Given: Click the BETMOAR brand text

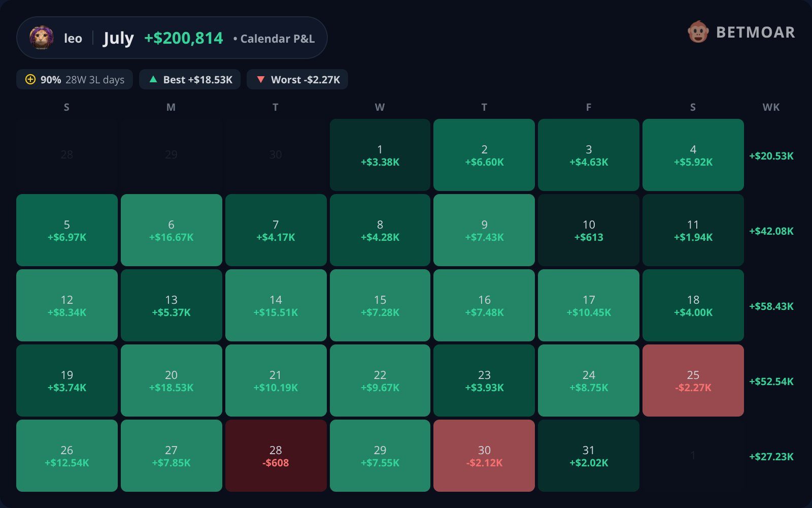Looking at the screenshot, I should [755, 32].
